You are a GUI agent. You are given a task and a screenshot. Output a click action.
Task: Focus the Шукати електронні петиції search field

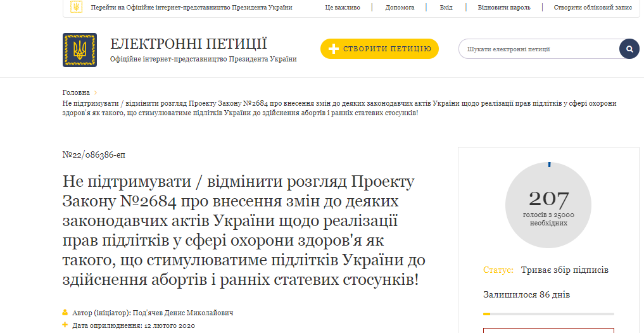click(x=538, y=49)
